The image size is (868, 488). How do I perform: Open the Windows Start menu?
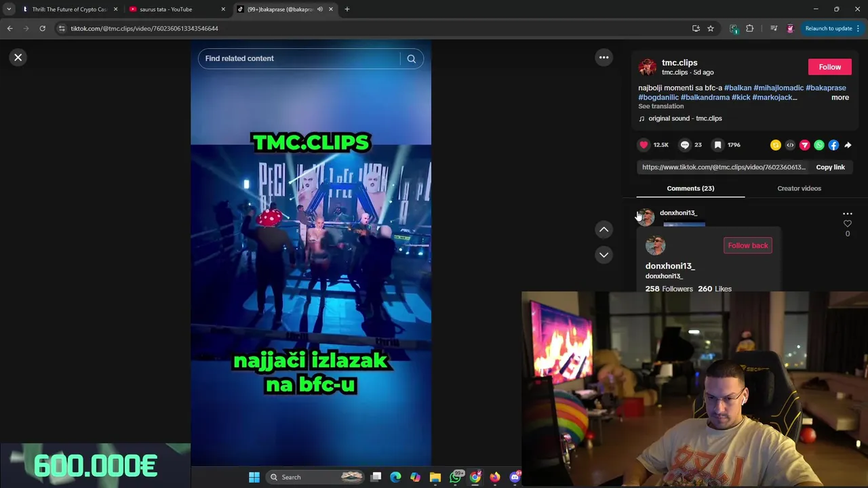(254, 477)
